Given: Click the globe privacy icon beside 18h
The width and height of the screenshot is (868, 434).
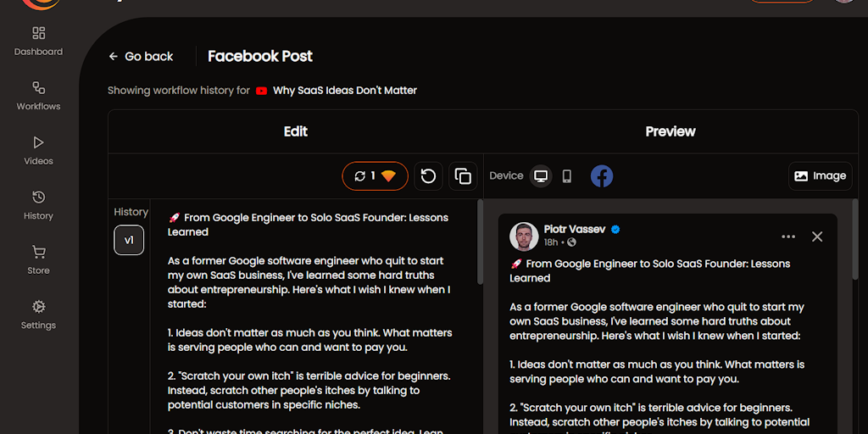Looking at the screenshot, I should coord(572,242).
